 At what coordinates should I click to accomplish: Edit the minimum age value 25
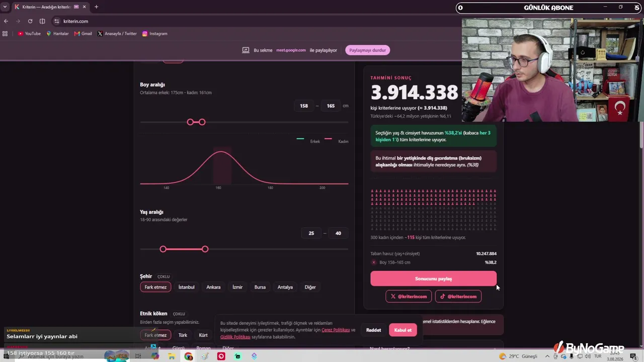[311, 233]
